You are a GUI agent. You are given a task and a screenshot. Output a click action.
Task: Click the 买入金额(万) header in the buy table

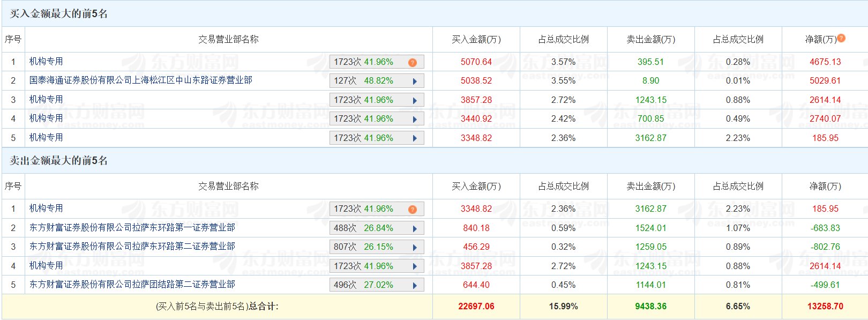click(476, 40)
